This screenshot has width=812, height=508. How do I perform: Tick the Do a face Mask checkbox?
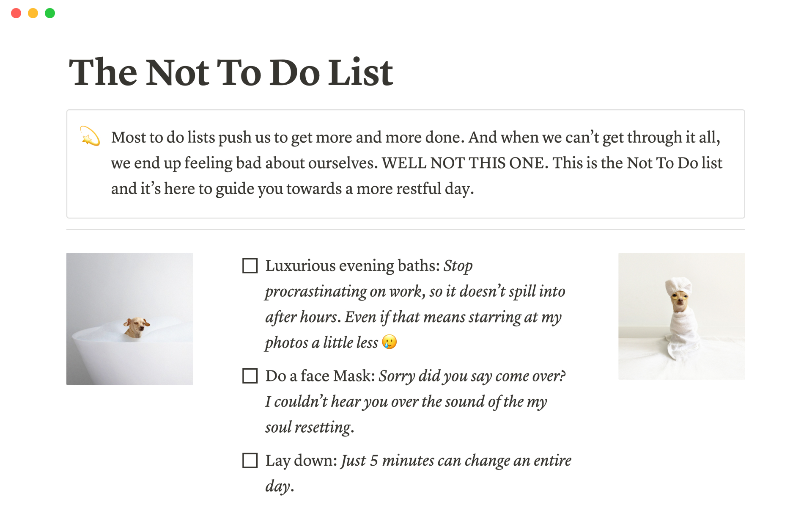tap(250, 376)
